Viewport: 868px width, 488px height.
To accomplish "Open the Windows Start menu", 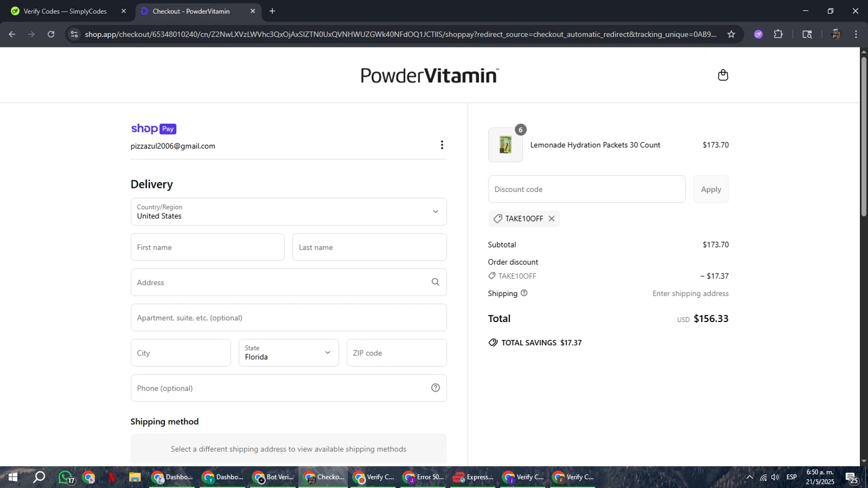I will click(12, 478).
